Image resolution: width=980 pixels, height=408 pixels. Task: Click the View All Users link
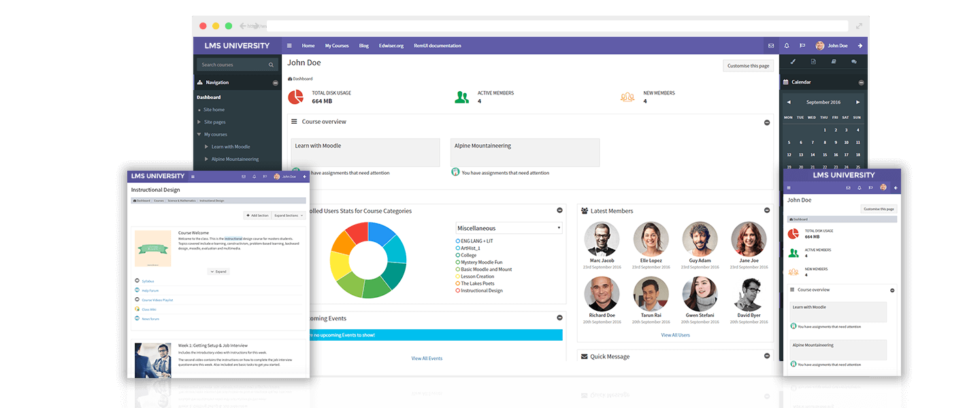point(675,335)
